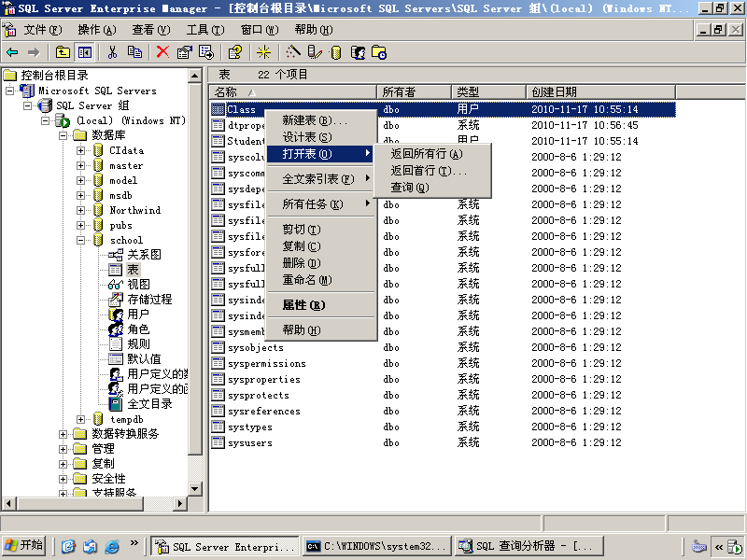Expand the master database node
Screen dimensions: 747x560
click(x=80, y=166)
